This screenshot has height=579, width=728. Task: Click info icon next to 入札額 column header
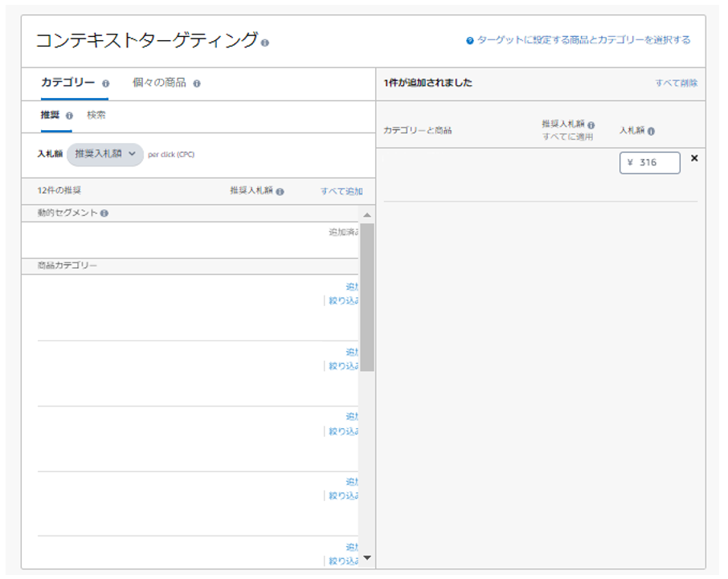click(x=651, y=131)
